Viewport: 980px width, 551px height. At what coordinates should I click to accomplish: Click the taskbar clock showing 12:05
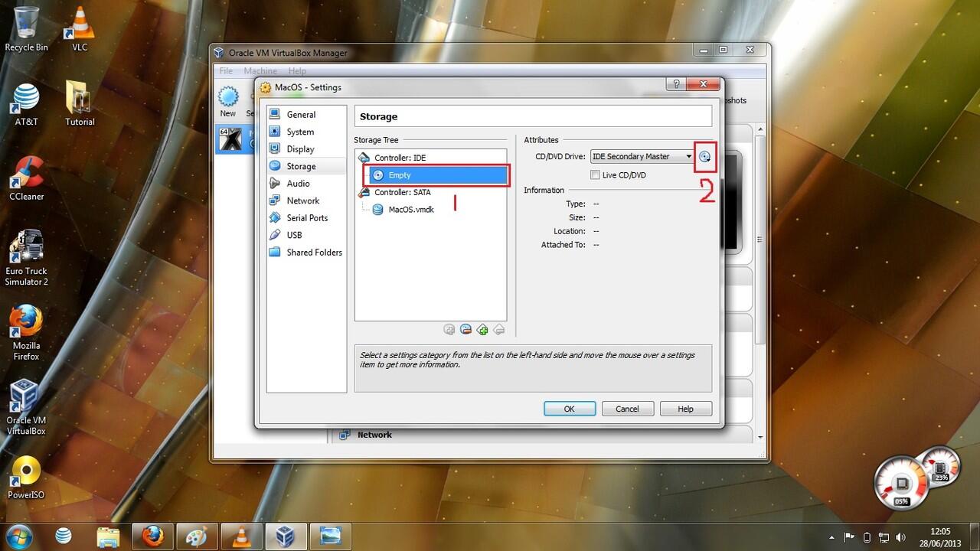coord(940,536)
